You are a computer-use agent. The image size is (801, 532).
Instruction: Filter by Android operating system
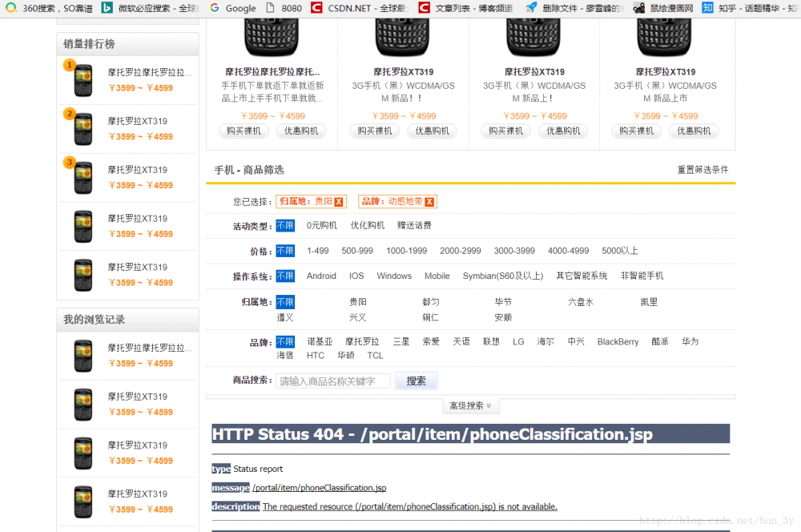click(321, 276)
